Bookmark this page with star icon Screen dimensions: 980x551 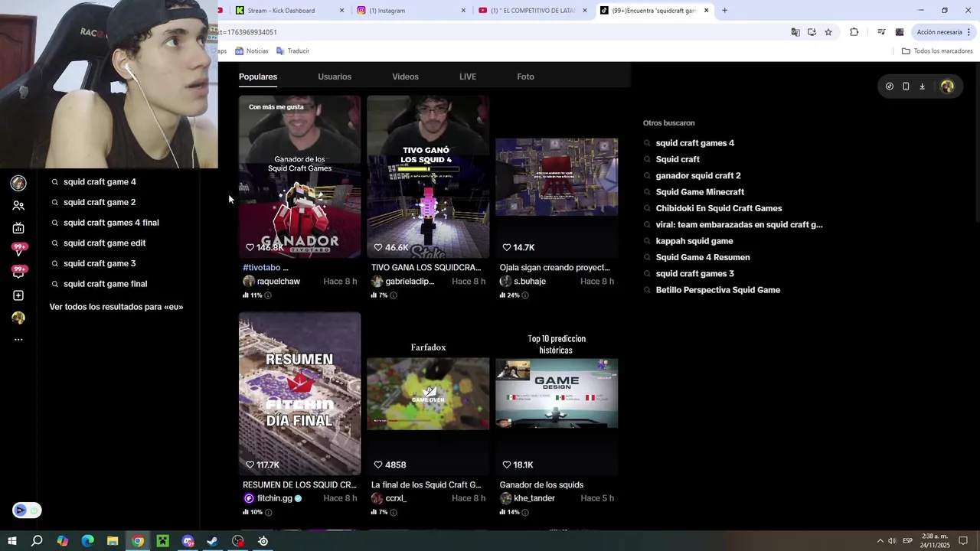tap(828, 32)
